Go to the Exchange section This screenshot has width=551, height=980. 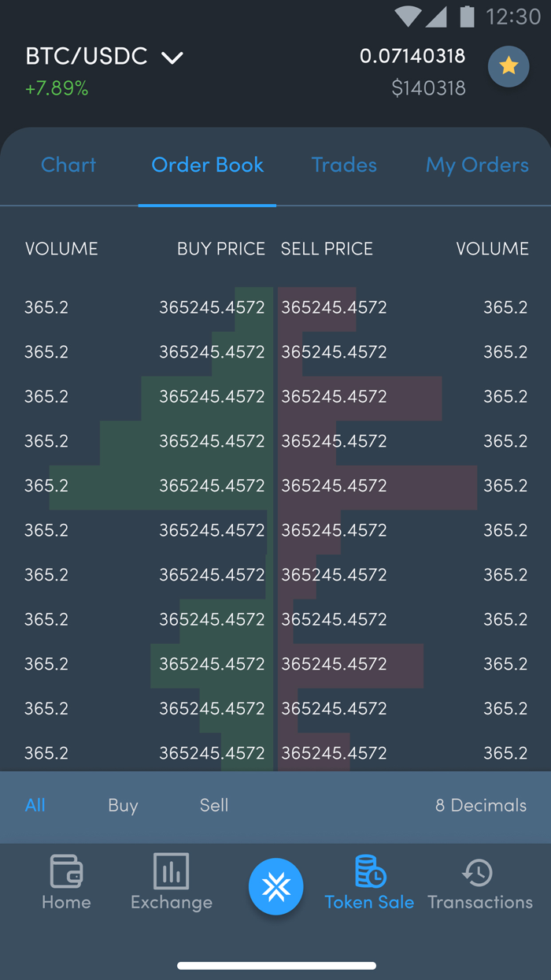point(171,882)
